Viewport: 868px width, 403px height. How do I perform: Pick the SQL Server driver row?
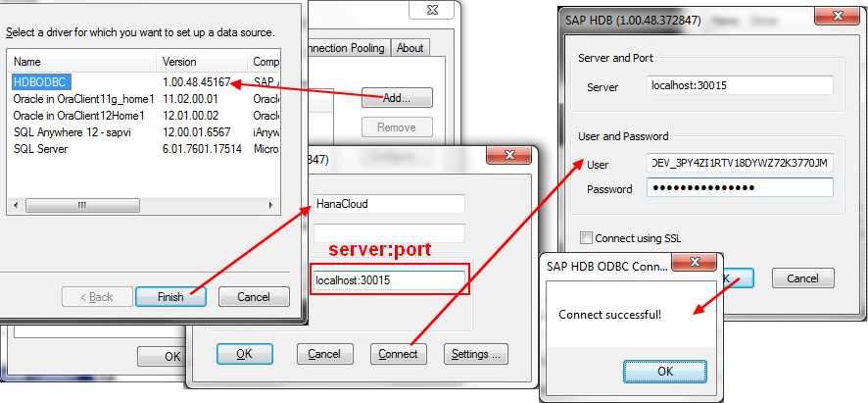point(40,148)
